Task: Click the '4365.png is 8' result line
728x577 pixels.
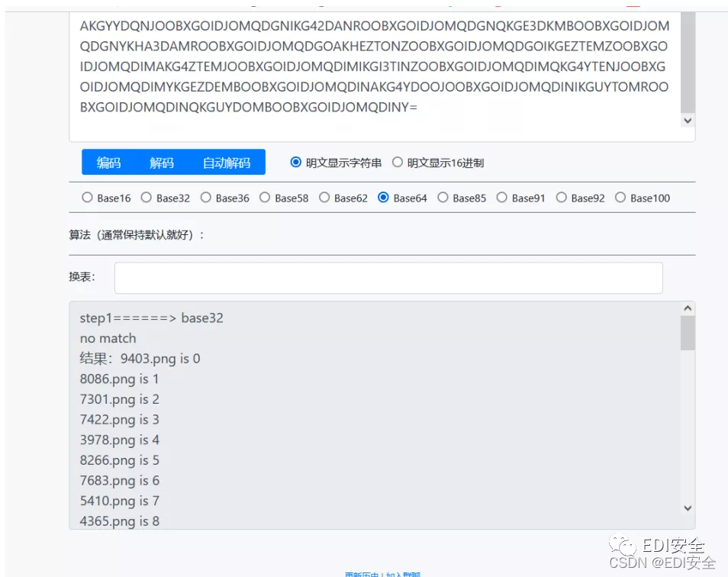Action: point(119,521)
